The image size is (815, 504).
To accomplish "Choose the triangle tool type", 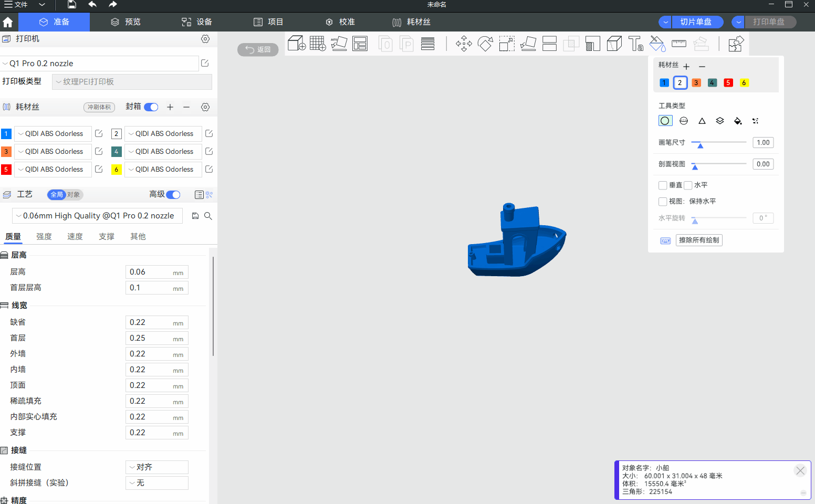I will pos(702,121).
